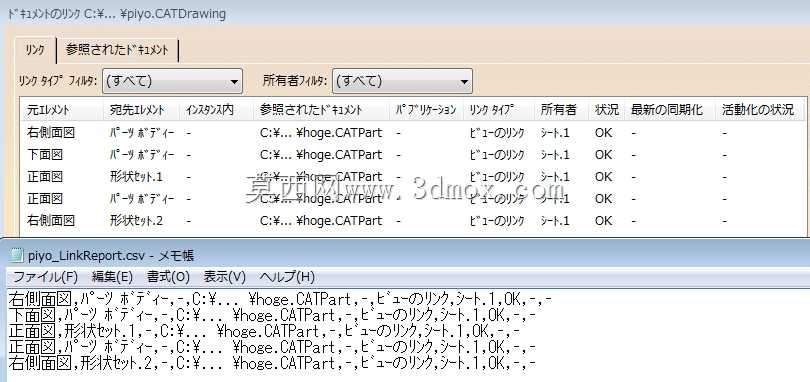This screenshot has width=810, height=382.
Task: Click ビューのリンク type in first 右側面図 row
Action: click(497, 133)
